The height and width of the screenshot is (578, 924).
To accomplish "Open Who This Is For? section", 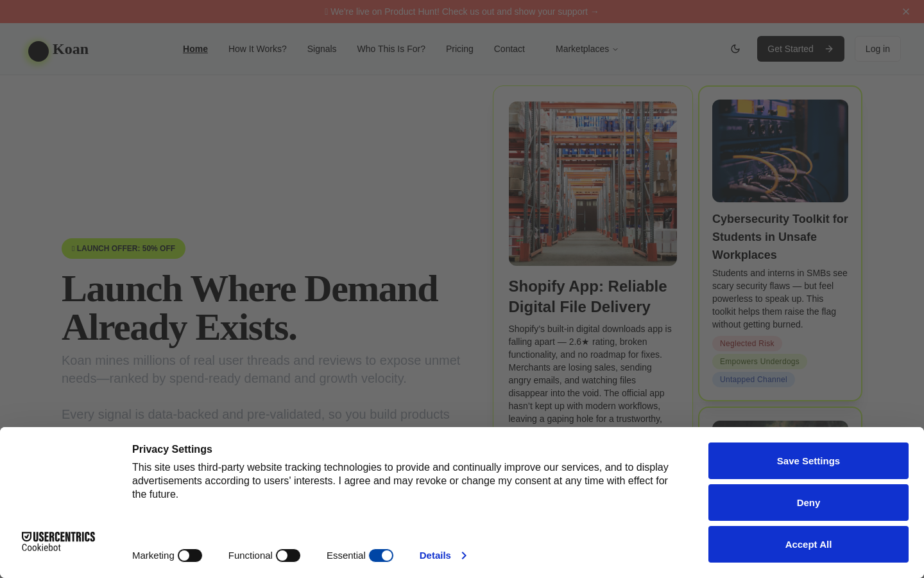I will 391,49.
